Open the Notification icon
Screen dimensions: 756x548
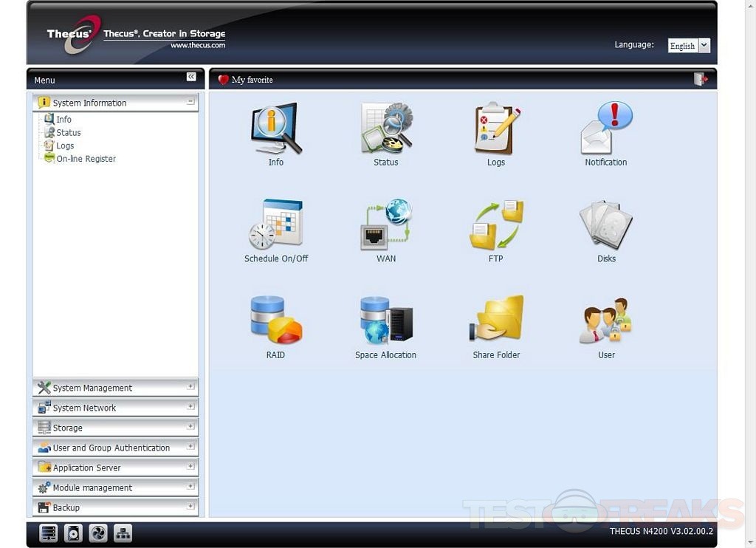click(606, 129)
